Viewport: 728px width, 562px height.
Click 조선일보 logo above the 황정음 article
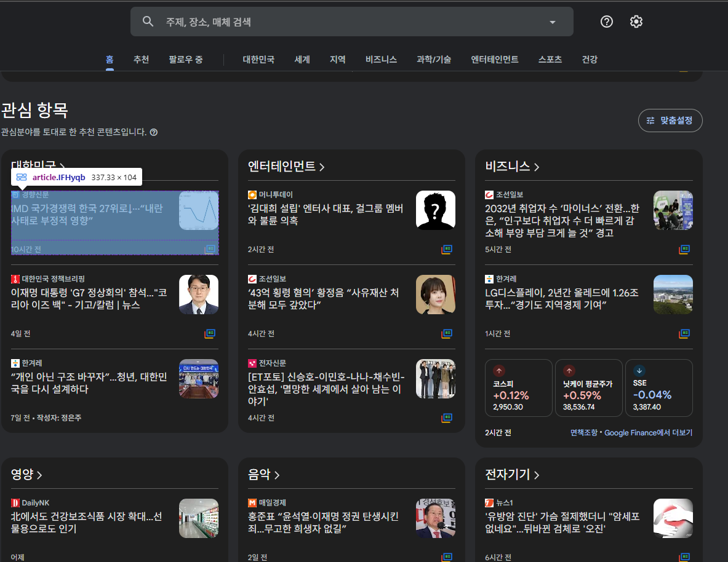pyautogui.click(x=252, y=279)
